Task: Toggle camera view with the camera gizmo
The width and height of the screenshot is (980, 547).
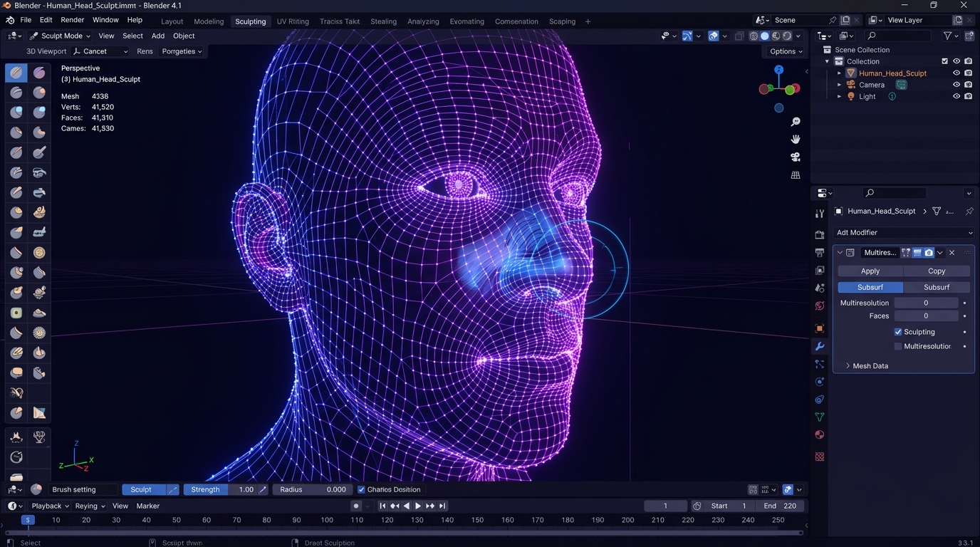Action: pos(796,157)
